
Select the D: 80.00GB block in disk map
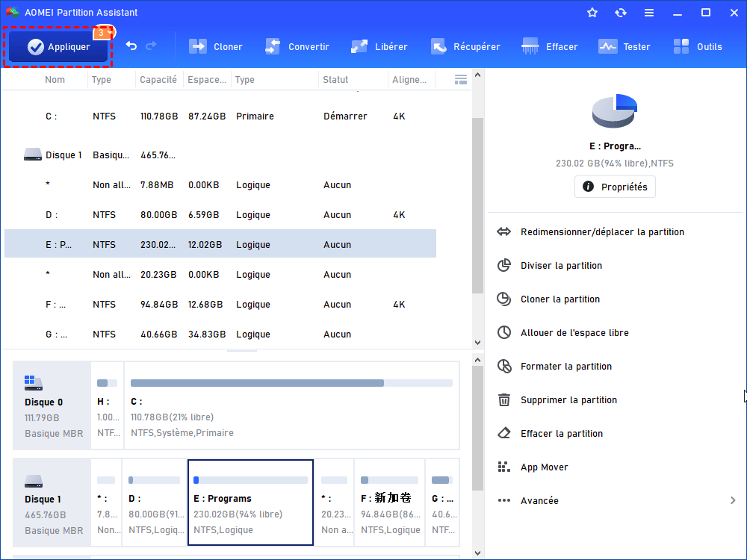(155, 503)
